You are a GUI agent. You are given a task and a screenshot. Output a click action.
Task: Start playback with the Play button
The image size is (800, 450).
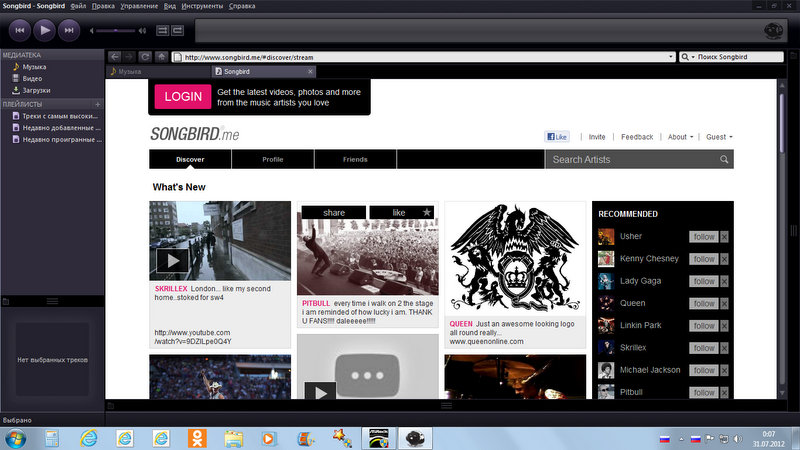click(x=44, y=31)
